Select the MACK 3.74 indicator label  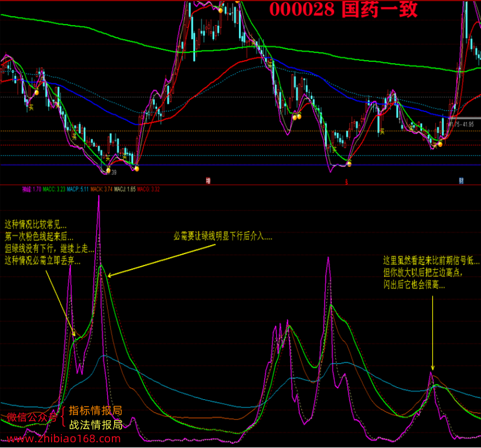[101, 189]
